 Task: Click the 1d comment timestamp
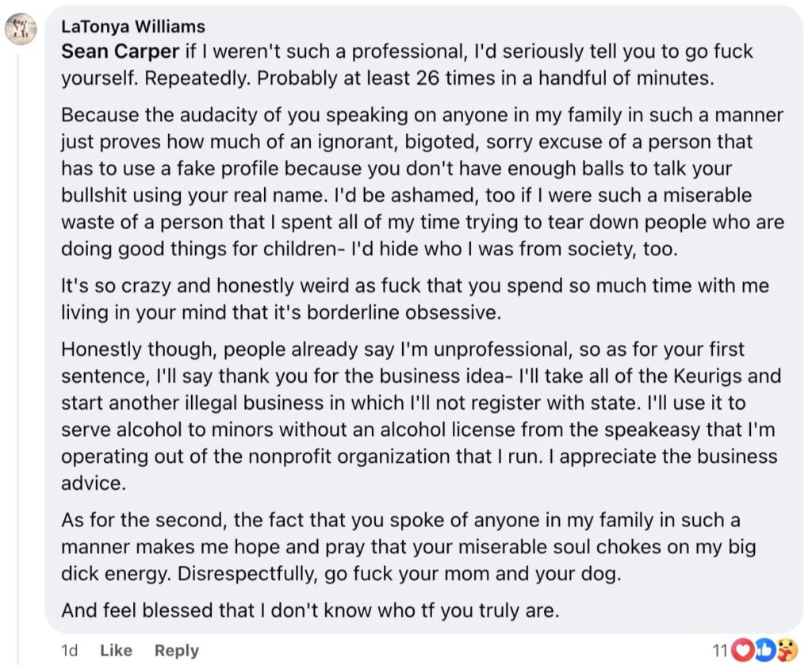[70, 651]
